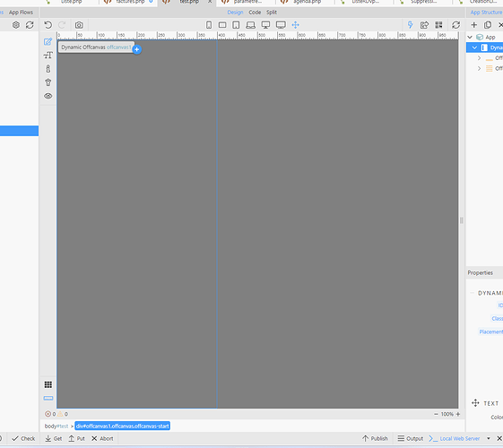Add new element with App Structure plus icon

pyautogui.click(x=473, y=25)
